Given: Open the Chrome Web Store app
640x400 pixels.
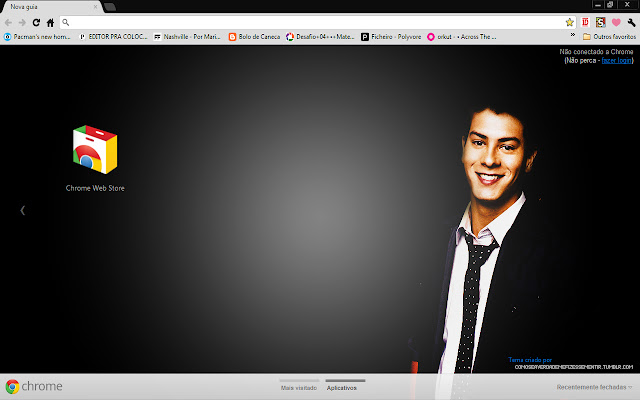Looking at the screenshot, I should [95, 151].
